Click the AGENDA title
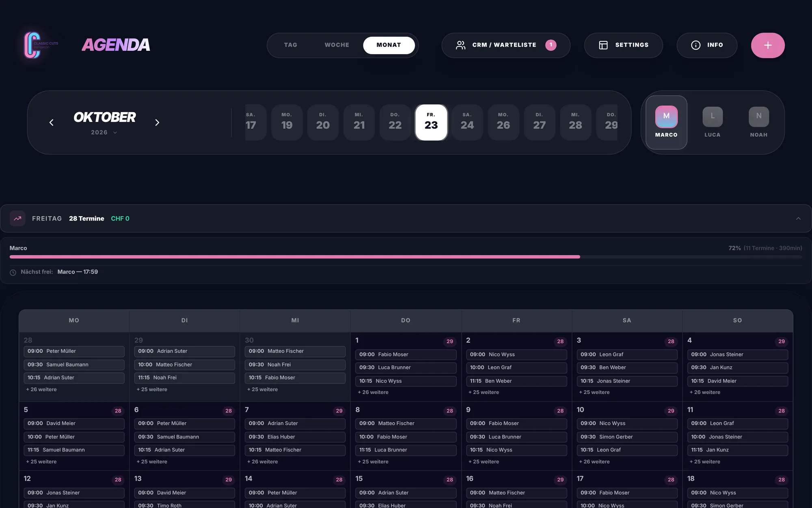Viewport: 812px width, 508px height. [x=116, y=45]
